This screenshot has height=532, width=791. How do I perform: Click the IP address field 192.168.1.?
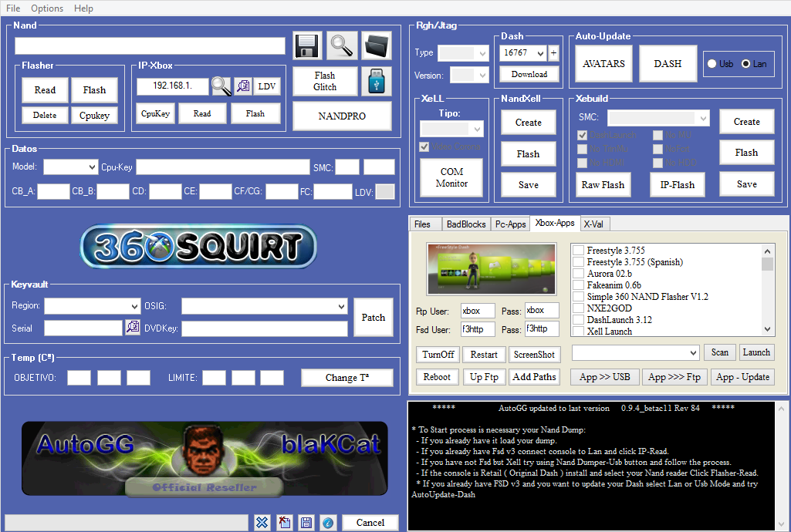point(172,86)
